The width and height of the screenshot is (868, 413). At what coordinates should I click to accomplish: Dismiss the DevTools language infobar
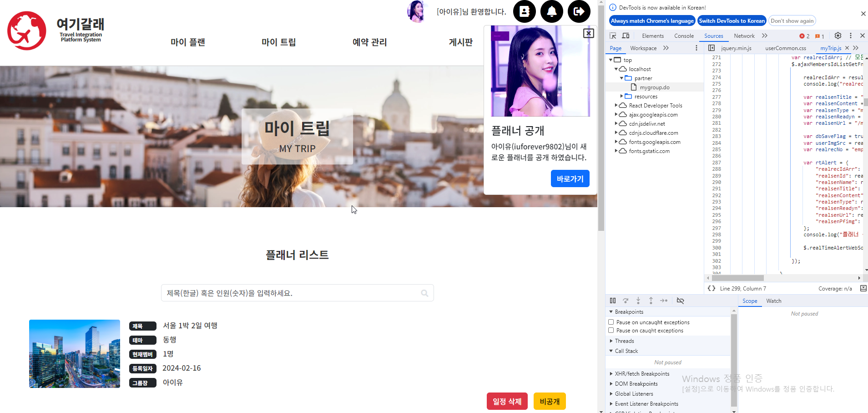coord(863,14)
